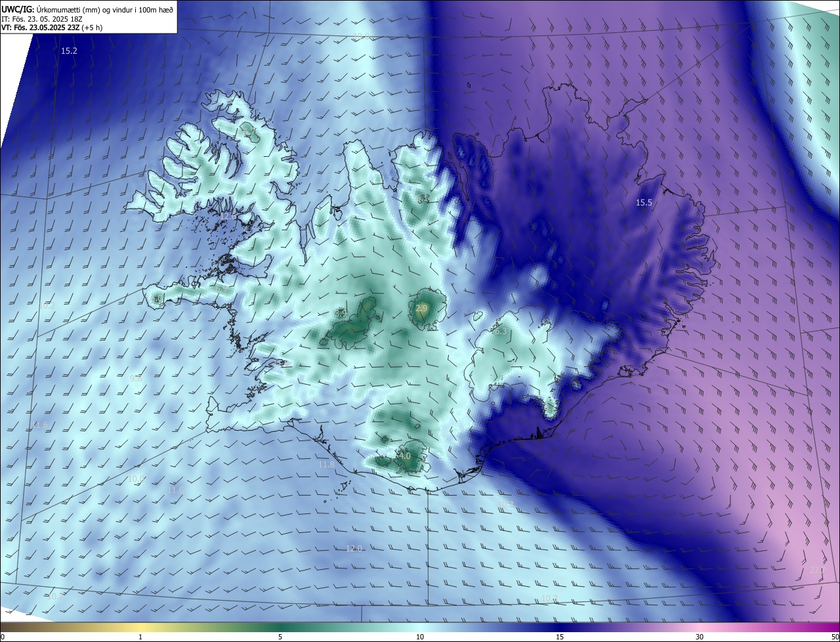Click the 9.8 value label over the sea
This screenshot has width=840, height=642.
[x=136, y=378]
